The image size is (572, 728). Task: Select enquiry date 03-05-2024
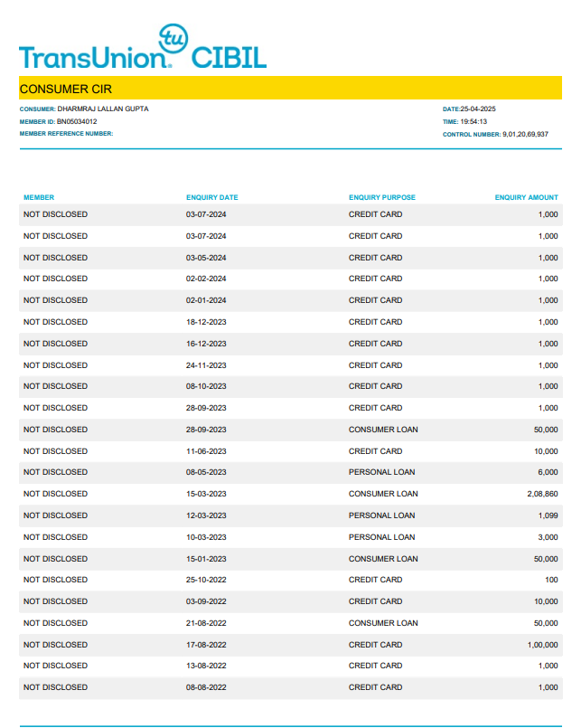[x=206, y=258]
